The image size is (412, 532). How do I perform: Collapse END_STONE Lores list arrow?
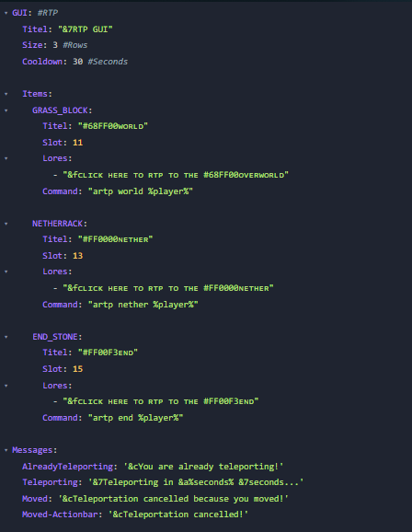[x=6, y=386]
